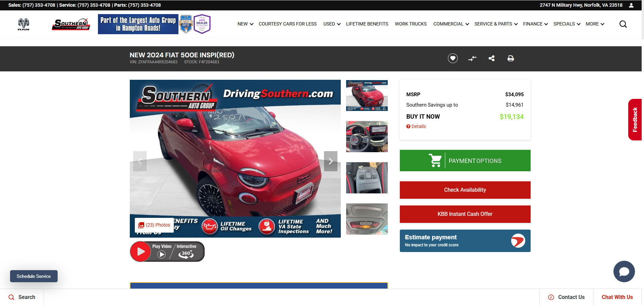
Task: Share this Fiat 500e listing
Action: coord(491,58)
